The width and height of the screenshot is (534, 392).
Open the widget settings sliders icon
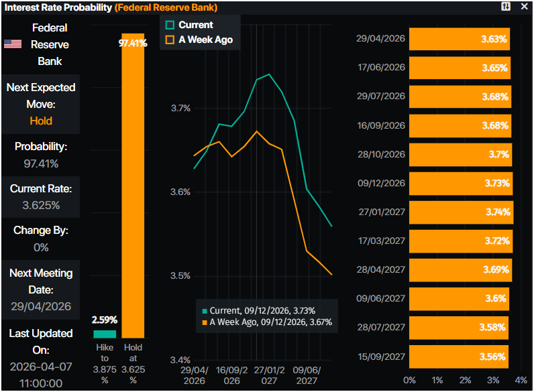[x=506, y=7]
